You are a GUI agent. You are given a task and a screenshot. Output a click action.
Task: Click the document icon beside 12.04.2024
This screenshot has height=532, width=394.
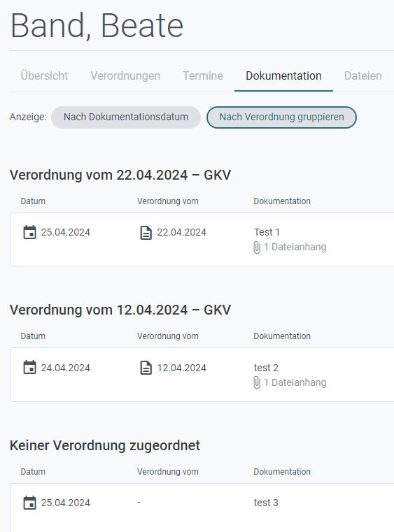[146, 368]
